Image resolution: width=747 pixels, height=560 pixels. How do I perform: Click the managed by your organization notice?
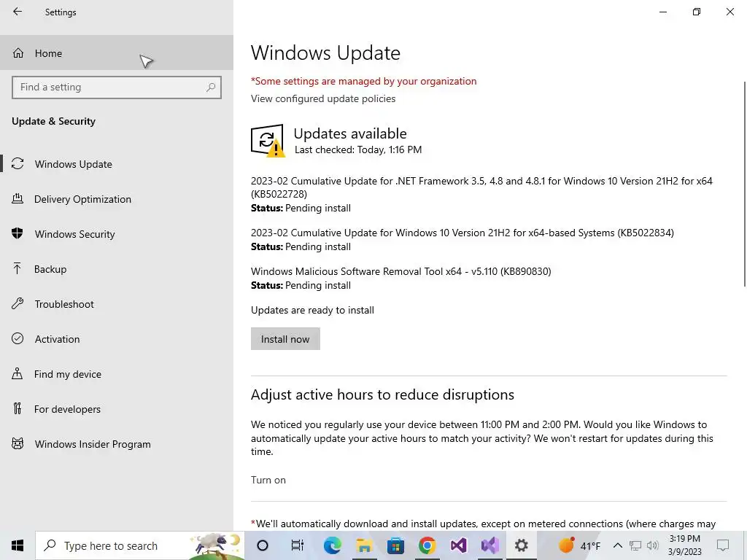click(363, 82)
